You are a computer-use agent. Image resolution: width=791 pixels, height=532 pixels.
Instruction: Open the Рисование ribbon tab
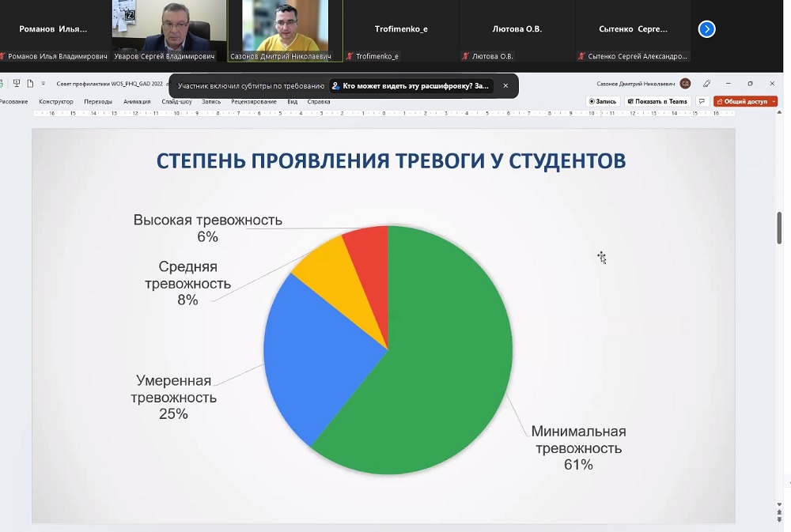pos(13,101)
